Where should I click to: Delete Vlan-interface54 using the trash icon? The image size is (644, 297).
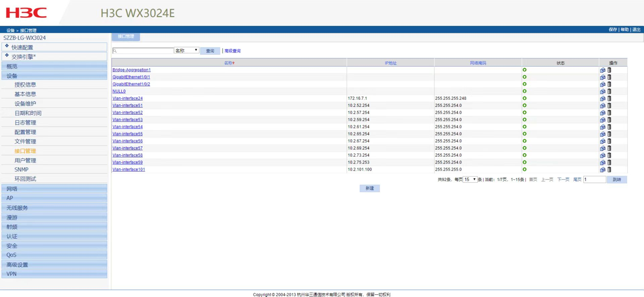coord(609,127)
